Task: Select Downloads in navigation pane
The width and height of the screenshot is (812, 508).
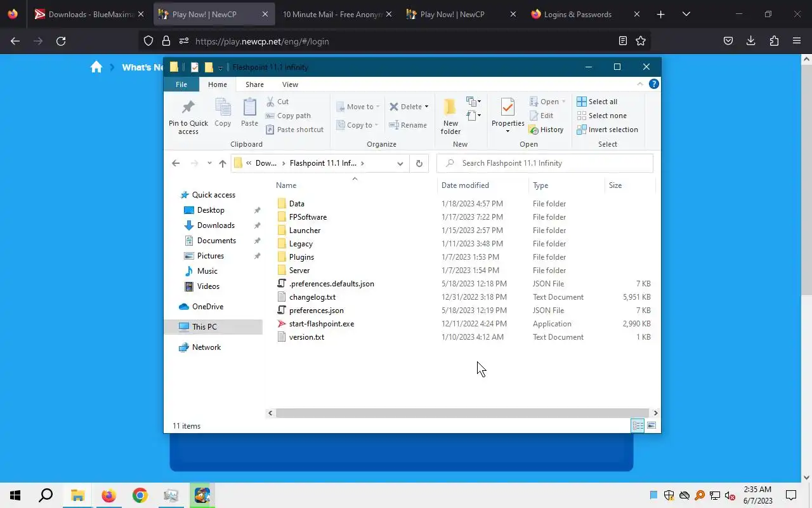Action: pyautogui.click(x=216, y=225)
